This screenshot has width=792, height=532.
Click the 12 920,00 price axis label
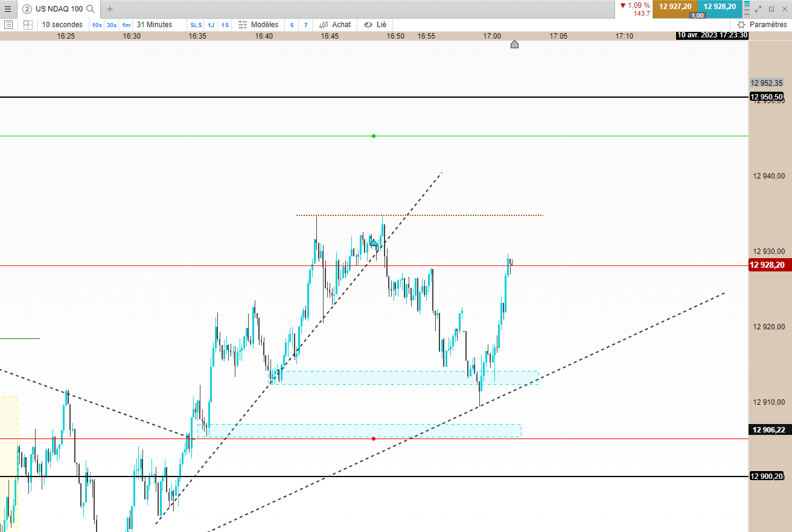[x=768, y=327]
